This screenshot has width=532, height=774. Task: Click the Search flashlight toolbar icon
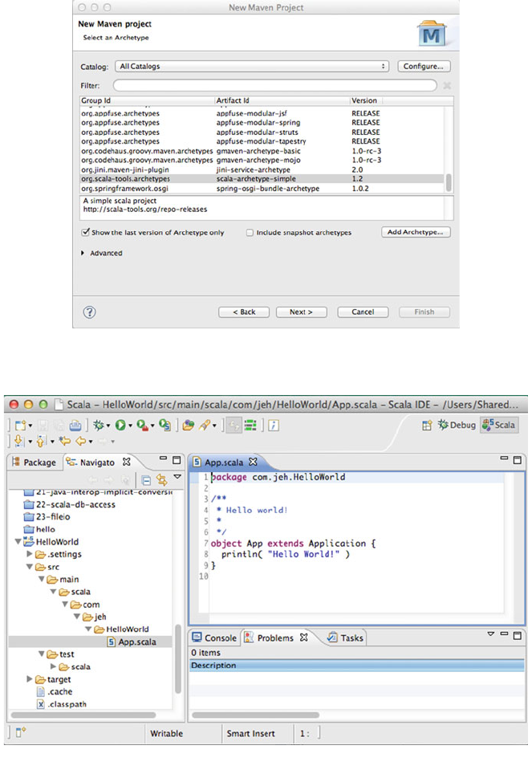click(205, 425)
